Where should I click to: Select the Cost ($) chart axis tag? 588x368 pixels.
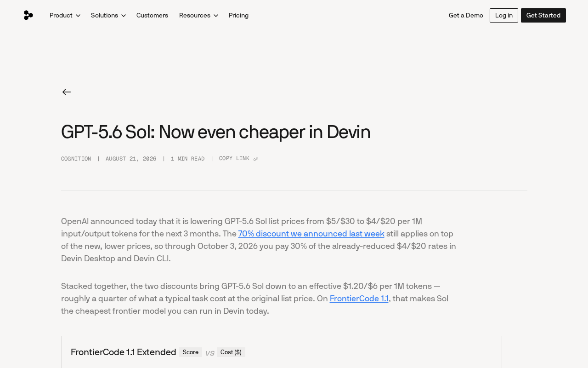(x=231, y=352)
